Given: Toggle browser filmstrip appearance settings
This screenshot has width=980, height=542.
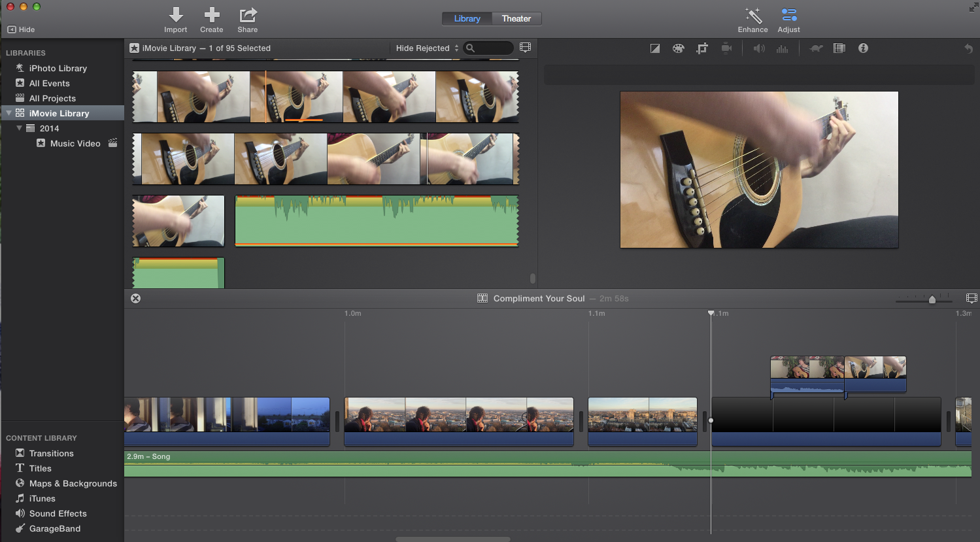Looking at the screenshot, I should click(x=525, y=48).
